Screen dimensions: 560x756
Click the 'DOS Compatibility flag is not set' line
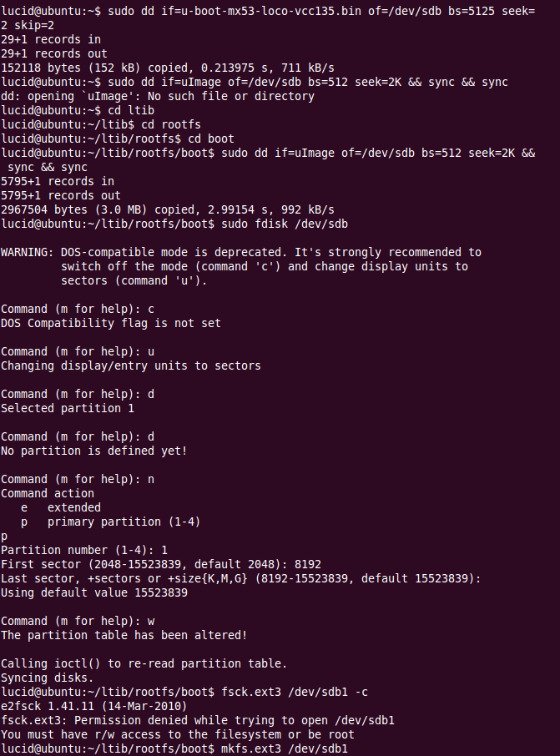[111, 323]
